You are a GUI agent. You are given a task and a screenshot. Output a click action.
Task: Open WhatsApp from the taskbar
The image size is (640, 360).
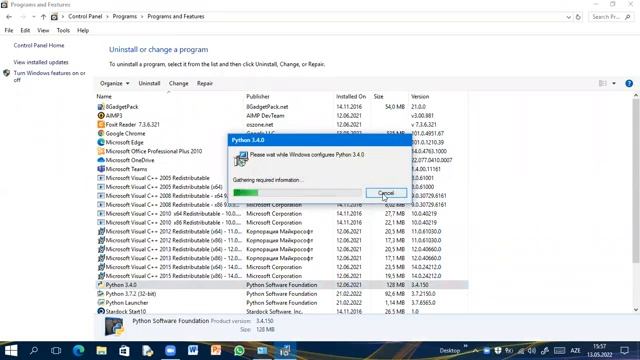[239, 351]
